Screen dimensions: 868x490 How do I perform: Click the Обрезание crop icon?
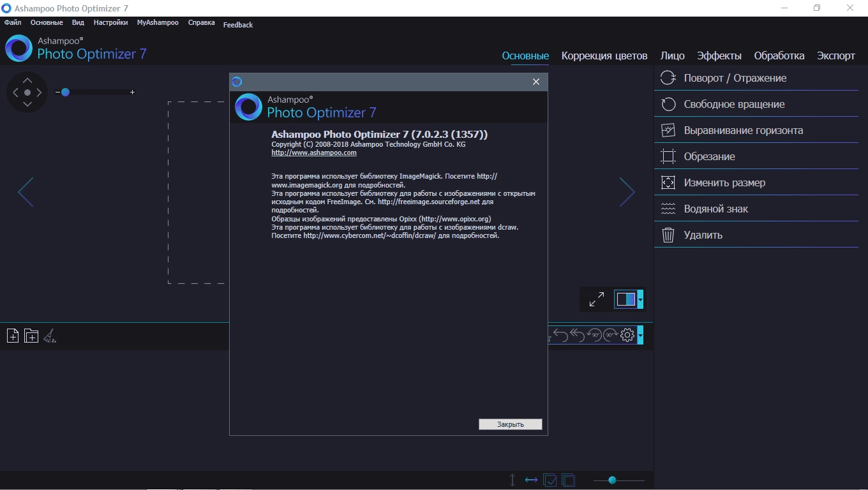668,156
